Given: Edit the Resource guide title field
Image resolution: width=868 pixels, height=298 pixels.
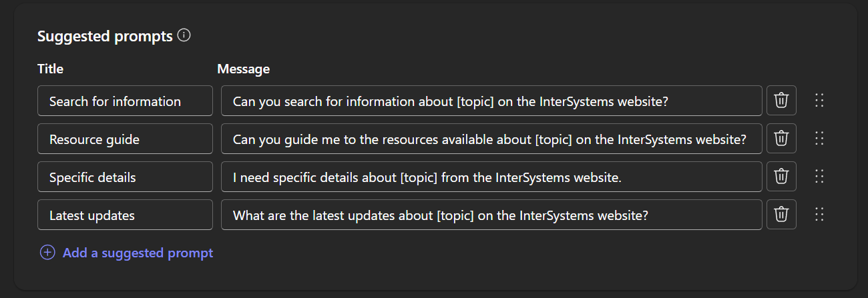Looking at the screenshot, I should pos(125,139).
